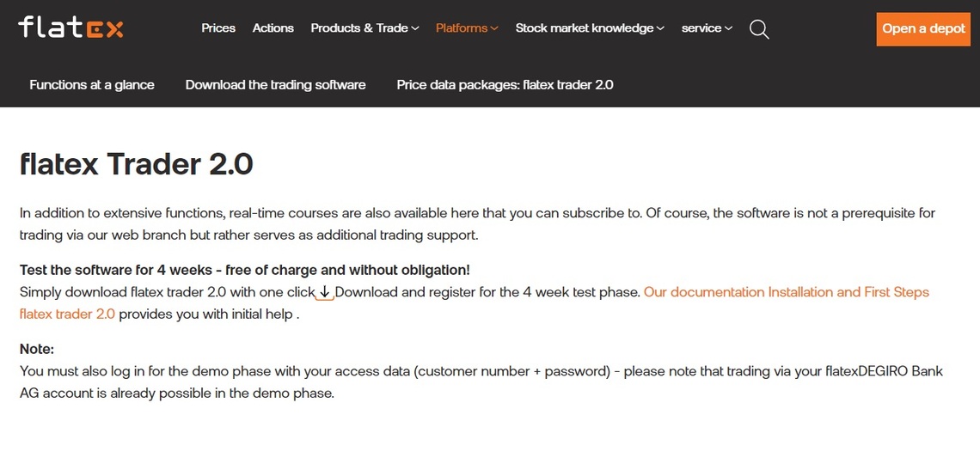Open the search magnifier icon
The height and width of the screenshot is (476, 980).
tap(759, 28)
